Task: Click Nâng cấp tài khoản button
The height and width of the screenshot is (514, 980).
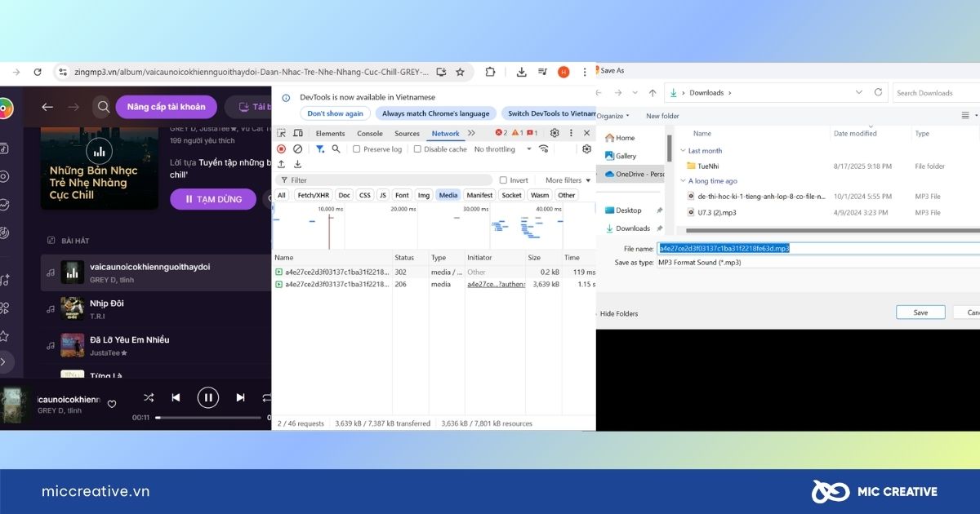Action: [x=166, y=107]
